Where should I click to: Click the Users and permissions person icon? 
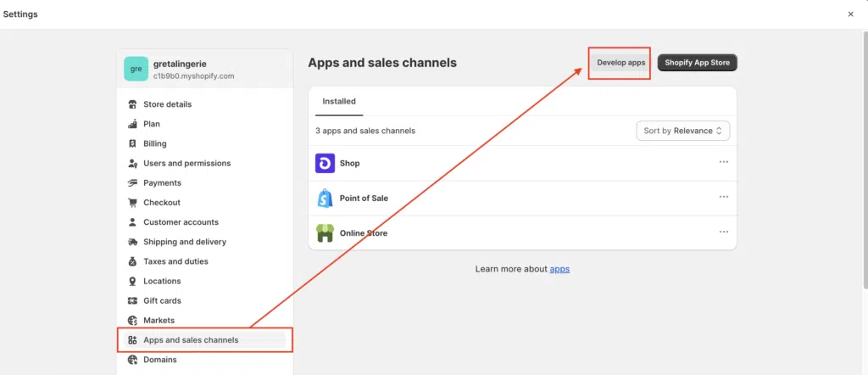(132, 164)
